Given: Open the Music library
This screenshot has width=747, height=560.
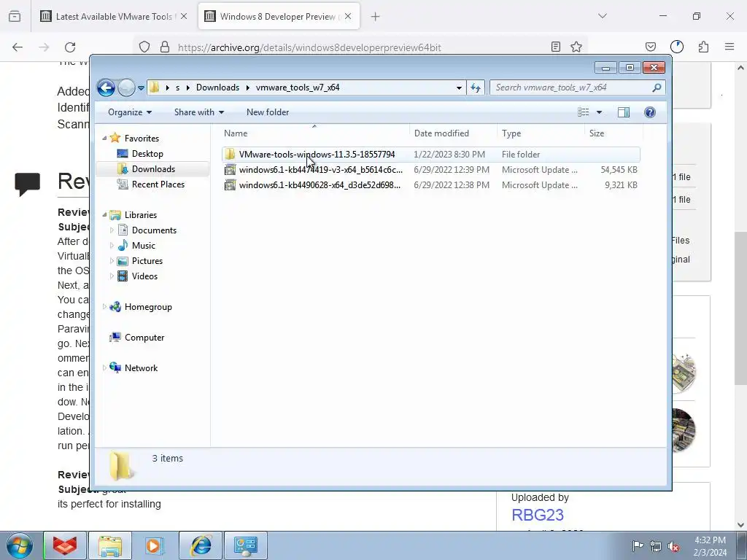Looking at the screenshot, I should pos(144,246).
